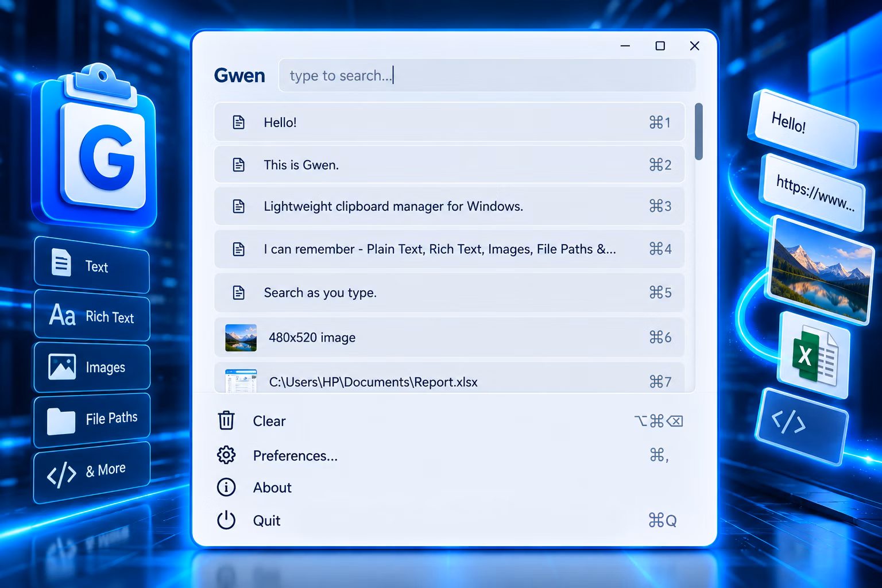
Task: Click the & More feature card label
Action: point(106,470)
